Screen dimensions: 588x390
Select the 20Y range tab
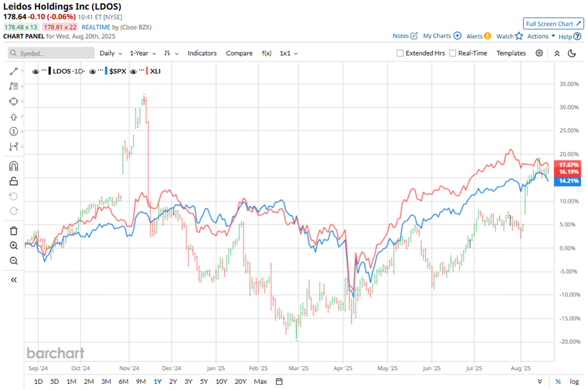(x=240, y=381)
